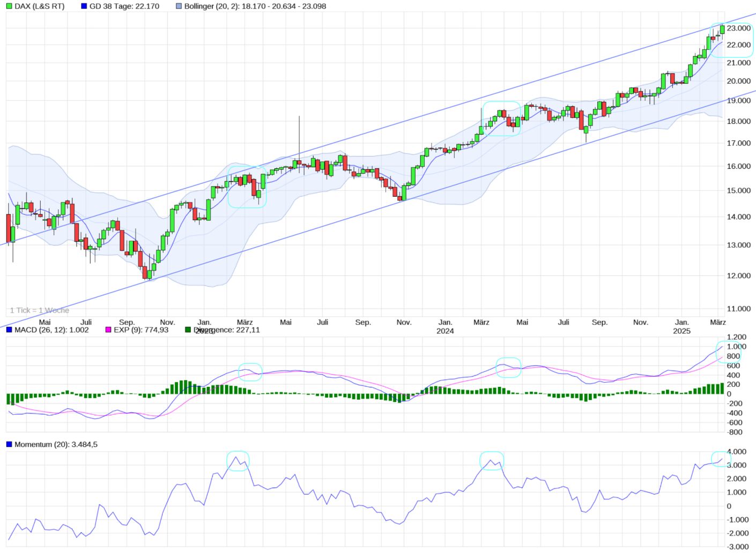756x560 pixels.
Task: Click the 200 value on MACD axis
Action: 733,384
